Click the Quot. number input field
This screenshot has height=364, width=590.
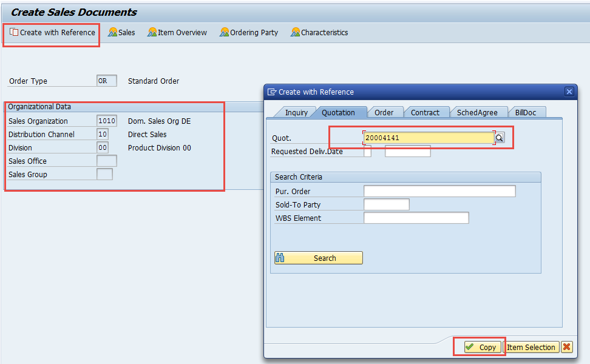coord(429,138)
